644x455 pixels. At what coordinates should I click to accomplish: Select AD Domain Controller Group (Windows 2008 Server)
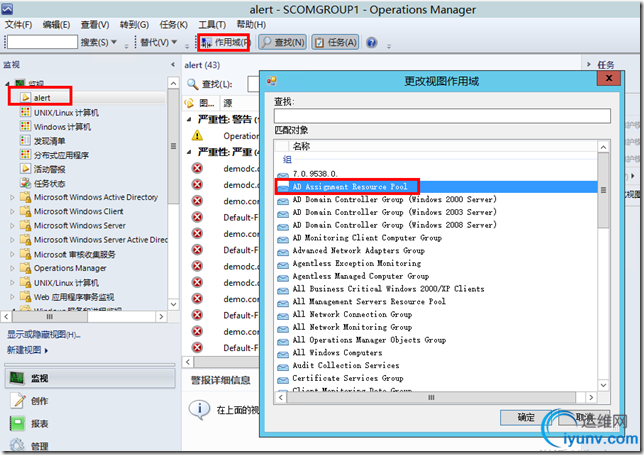coord(394,225)
